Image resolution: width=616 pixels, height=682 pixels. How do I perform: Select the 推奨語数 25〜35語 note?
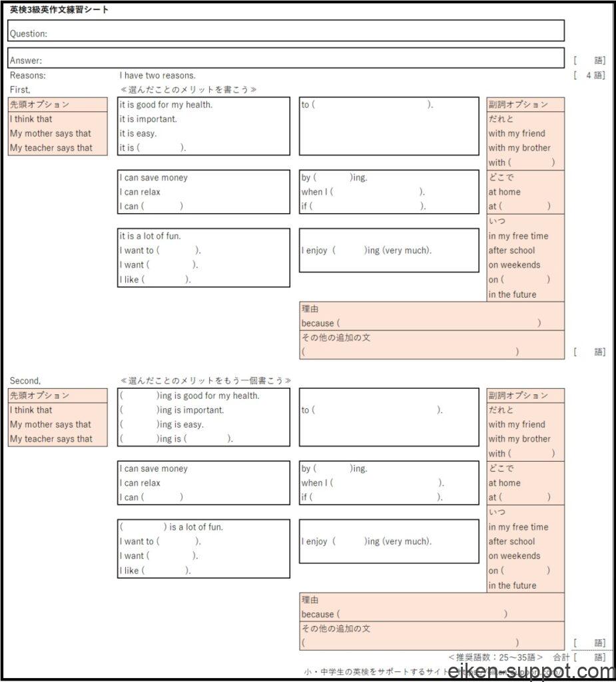495,657
